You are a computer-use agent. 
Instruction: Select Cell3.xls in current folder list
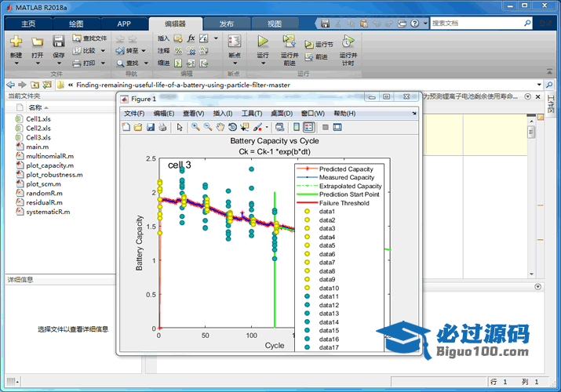[x=38, y=137]
